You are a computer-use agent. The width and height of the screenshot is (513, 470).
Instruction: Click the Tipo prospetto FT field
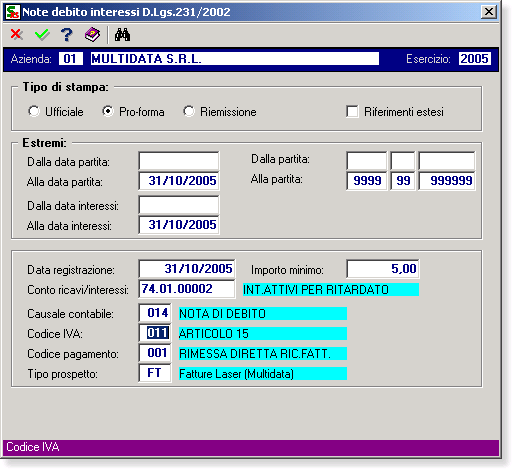[155, 373]
